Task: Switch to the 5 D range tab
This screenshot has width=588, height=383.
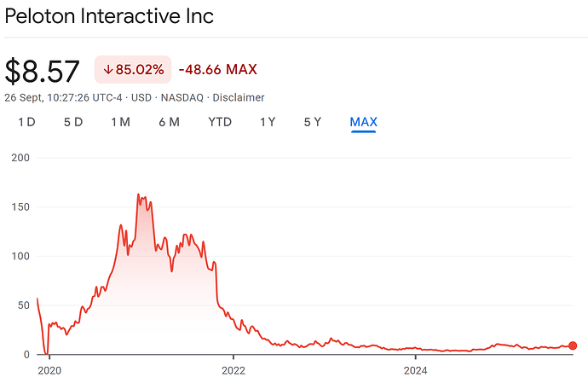Action: point(73,122)
